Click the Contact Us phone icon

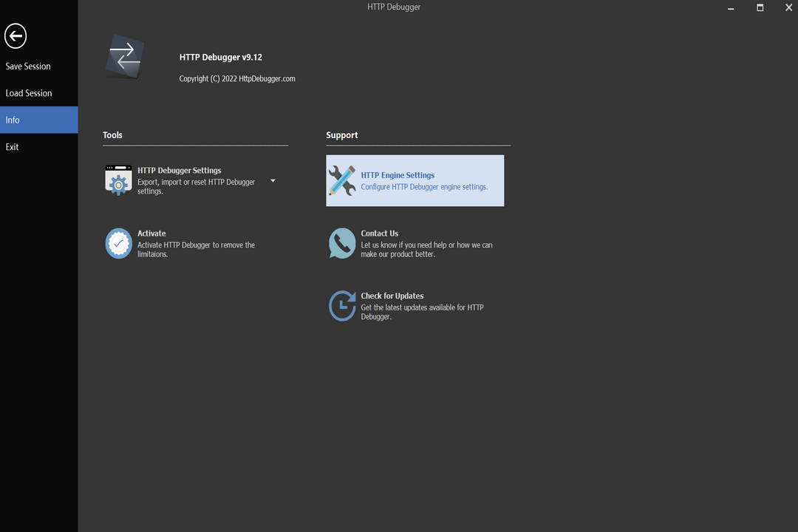(341, 243)
